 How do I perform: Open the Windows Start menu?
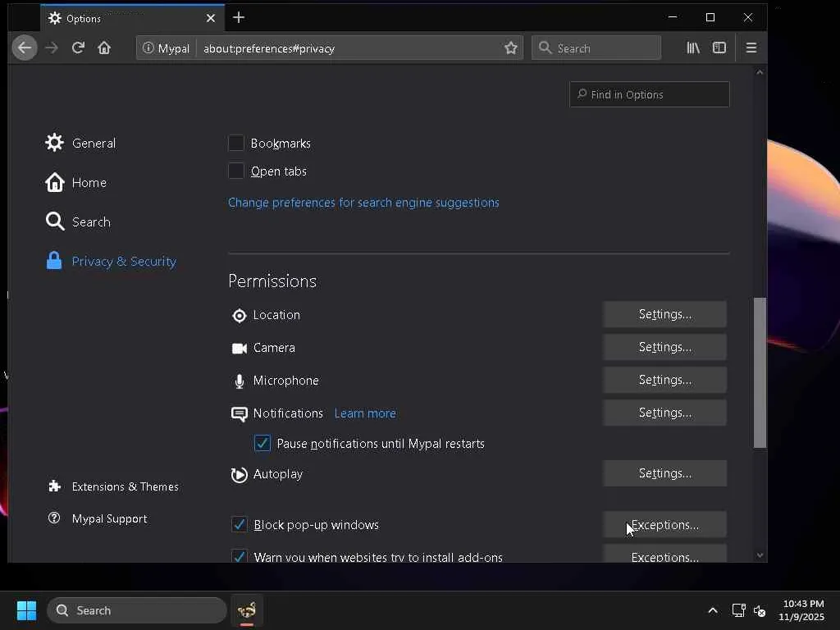[x=26, y=610]
